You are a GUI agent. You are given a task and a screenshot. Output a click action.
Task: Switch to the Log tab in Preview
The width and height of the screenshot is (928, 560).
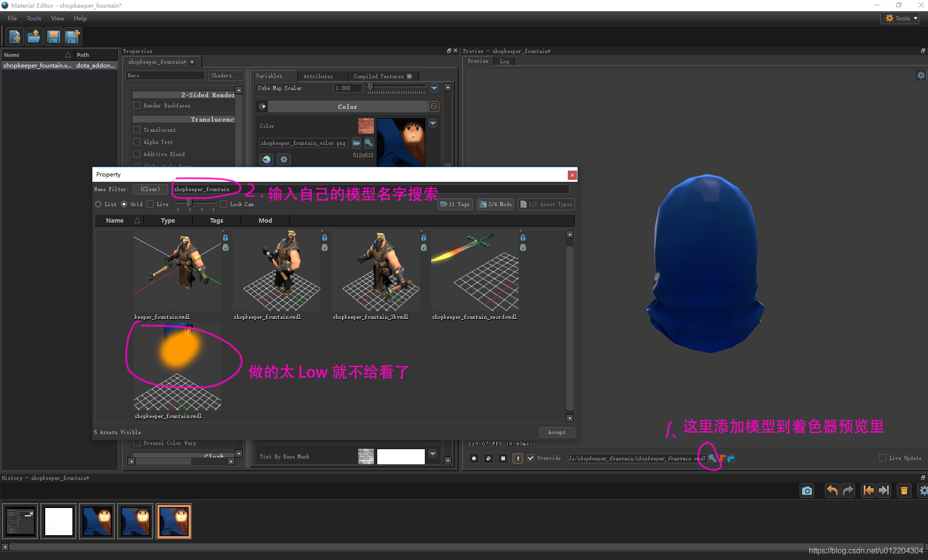click(504, 61)
